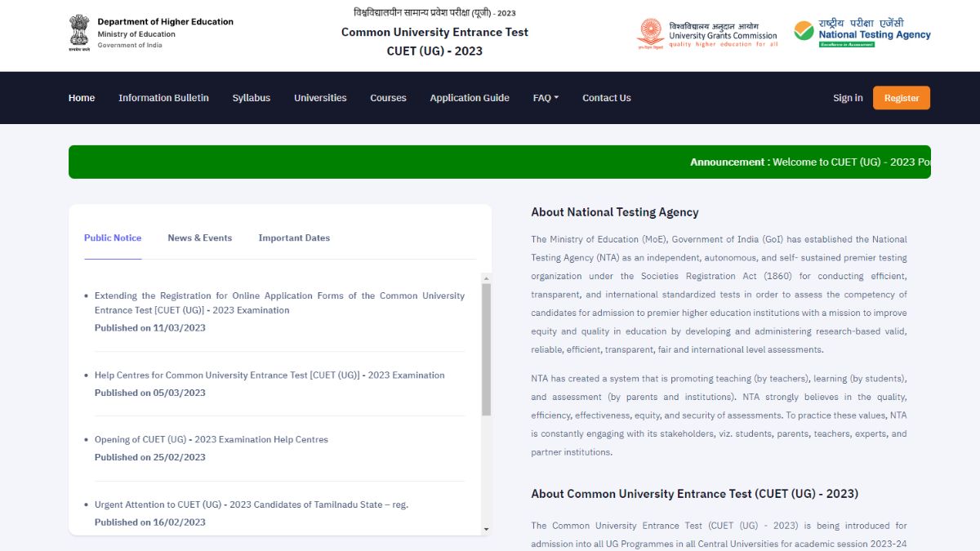Click the 'Common University Entrance Test' header title

coord(434,33)
